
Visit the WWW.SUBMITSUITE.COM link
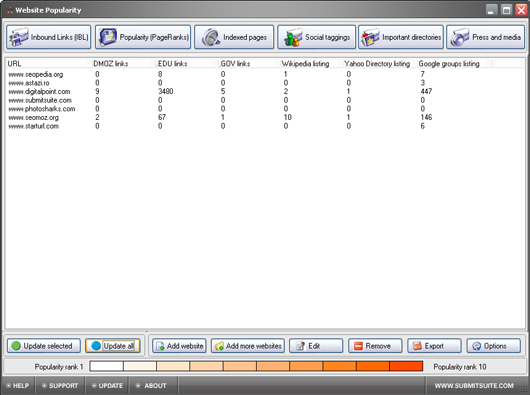474,386
